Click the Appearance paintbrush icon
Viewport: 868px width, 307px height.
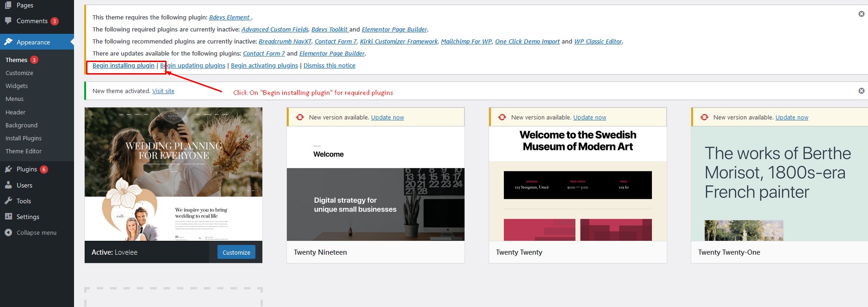(8, 42)
